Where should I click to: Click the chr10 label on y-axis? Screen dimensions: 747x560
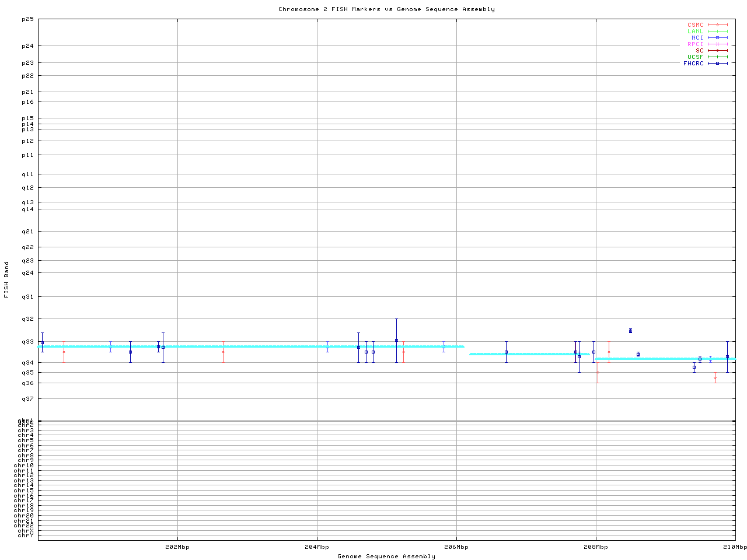24,466
